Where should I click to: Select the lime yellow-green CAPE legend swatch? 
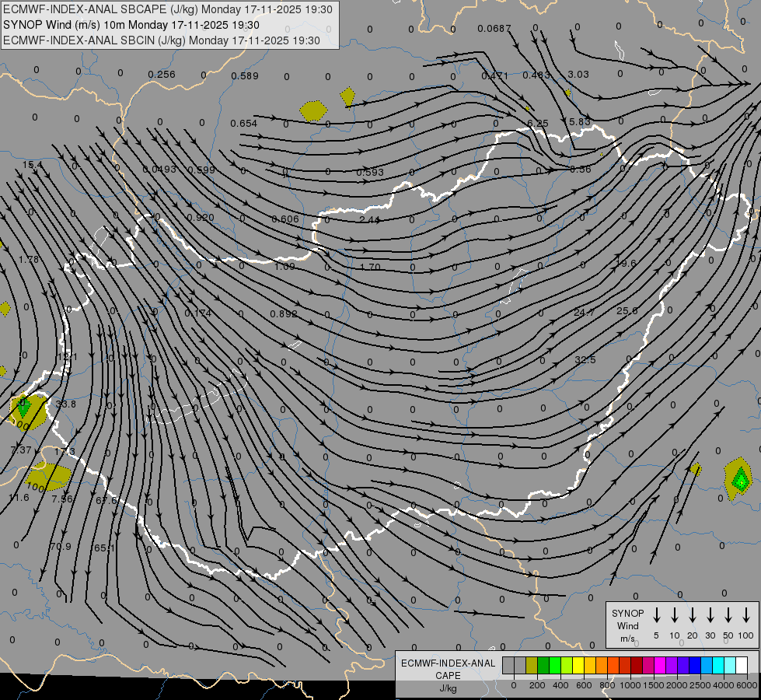point(567,665)
